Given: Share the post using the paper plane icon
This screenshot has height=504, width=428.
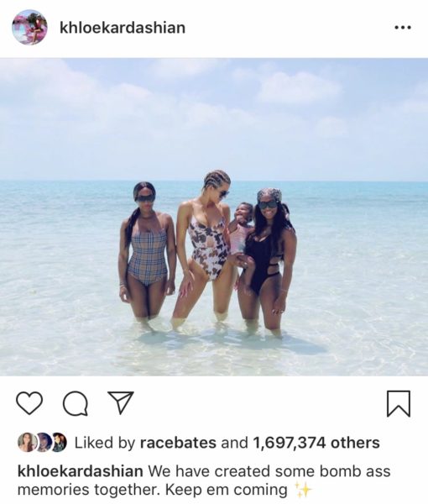Looking at the screenshot, I should [120, 402].
